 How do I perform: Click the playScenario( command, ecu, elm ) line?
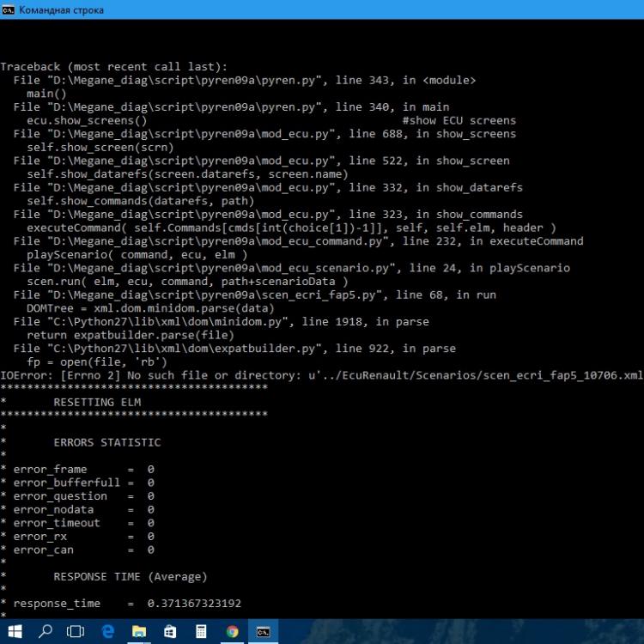pos(137,255)
